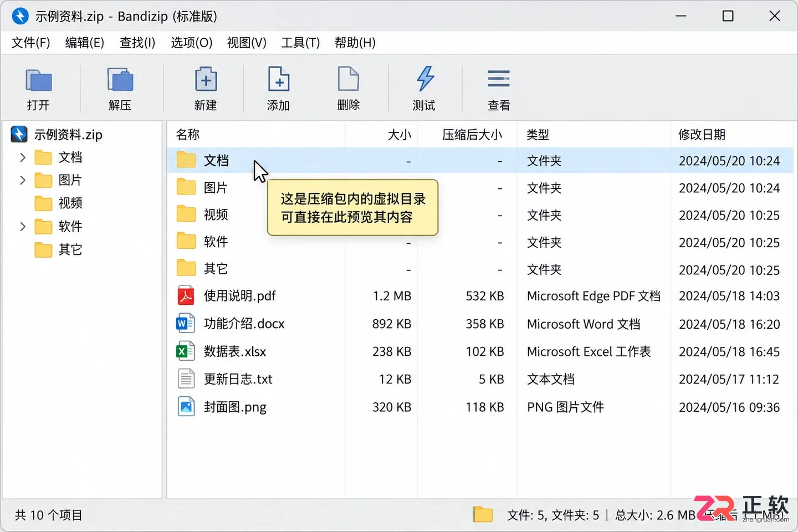The width and height of the screenshot is (798, 532).
Task: Click the 新建 (New) archive icon
Action: click(206, 79)
